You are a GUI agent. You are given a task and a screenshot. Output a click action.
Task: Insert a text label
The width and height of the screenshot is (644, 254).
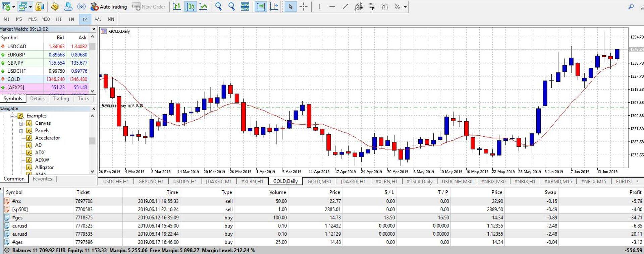385,6
